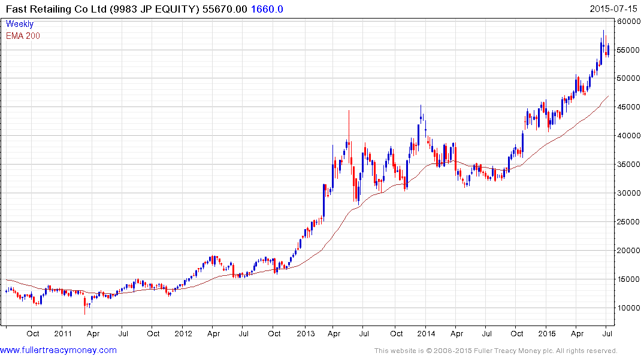Select the 2014 marker on the time axis
The height and width of the screenshot is (359, 644).
pos(426,334)
